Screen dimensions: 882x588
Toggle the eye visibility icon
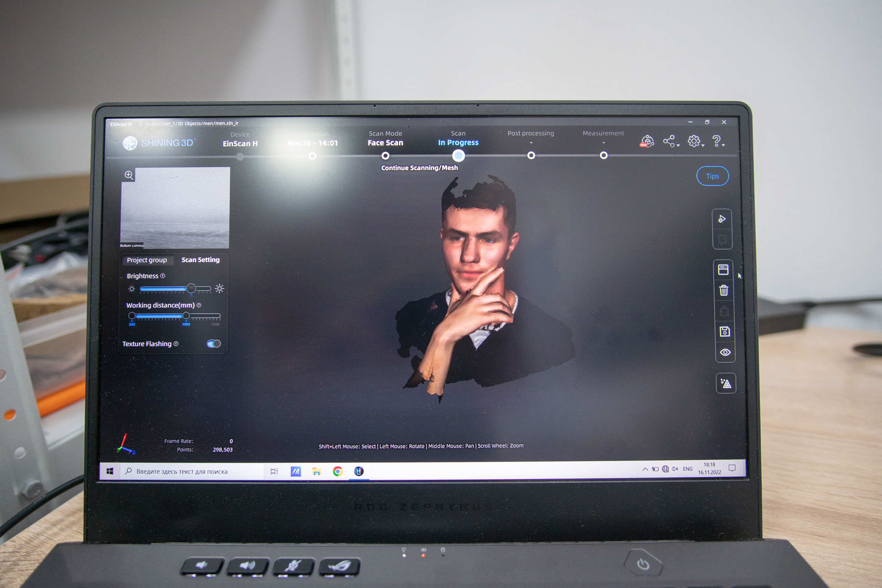point(725,352)
